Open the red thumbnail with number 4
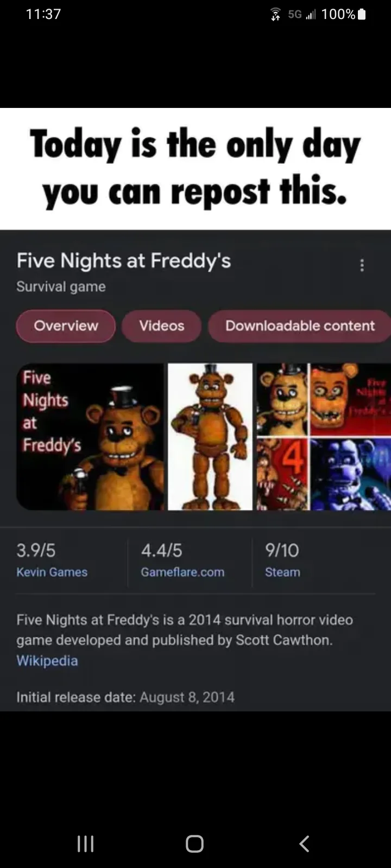 282,474
